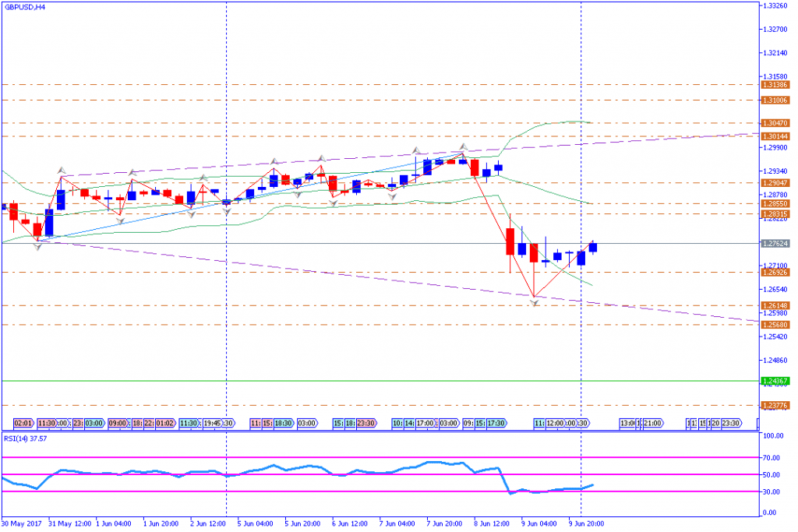Click the 12:00 news event marker
The image size is (798, 532).
click(x=555, y=423)
